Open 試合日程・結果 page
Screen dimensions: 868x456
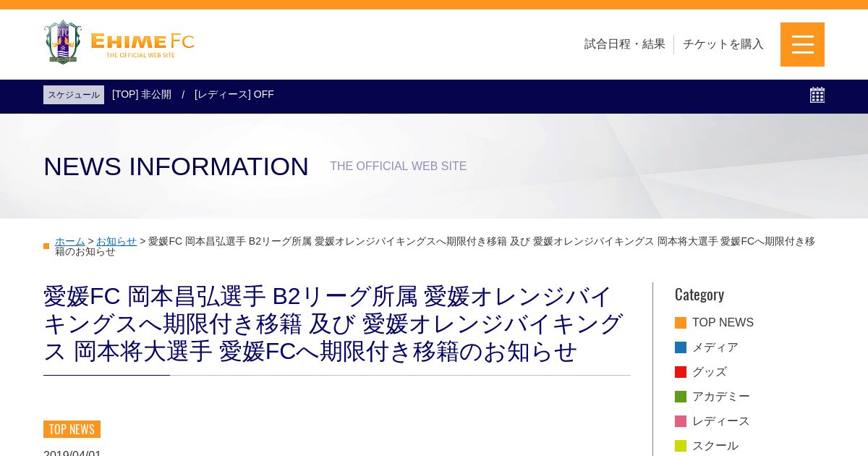(x=625, y=44)
